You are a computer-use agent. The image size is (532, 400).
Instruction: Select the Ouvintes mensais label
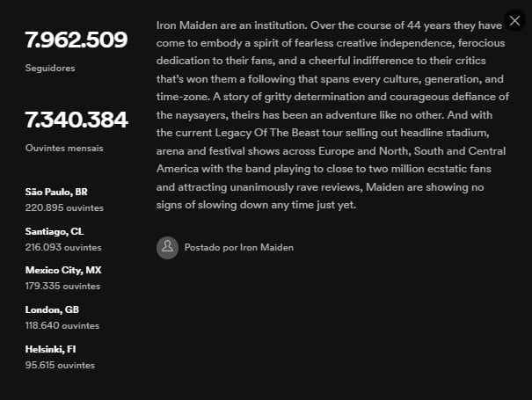(x=64, y=148)
